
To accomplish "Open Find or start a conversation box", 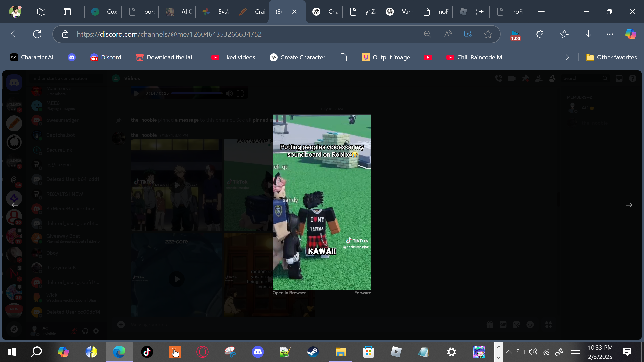I will (66, 78).
